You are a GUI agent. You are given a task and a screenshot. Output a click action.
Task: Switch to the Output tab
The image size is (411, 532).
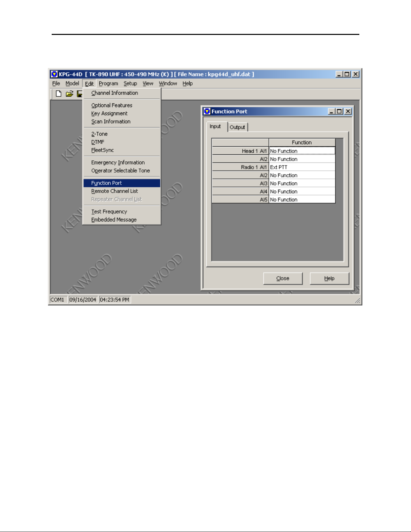click(x=238, y=127)
